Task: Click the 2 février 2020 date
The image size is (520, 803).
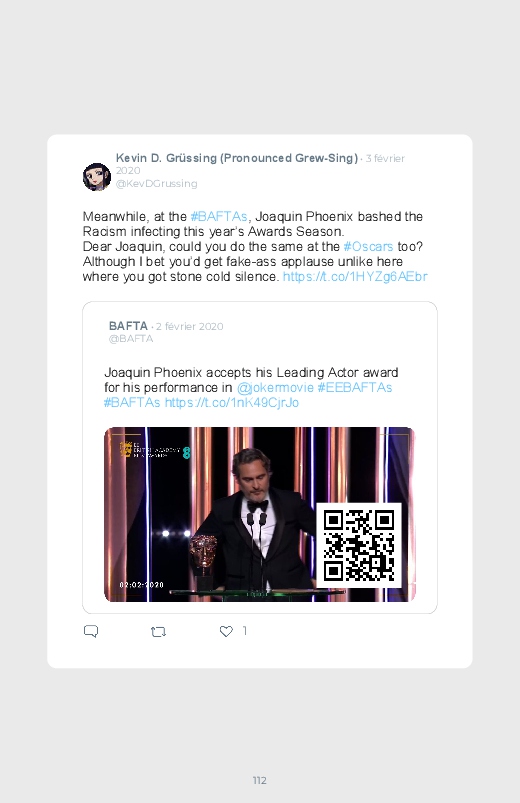Action: [x=190, y=326]
